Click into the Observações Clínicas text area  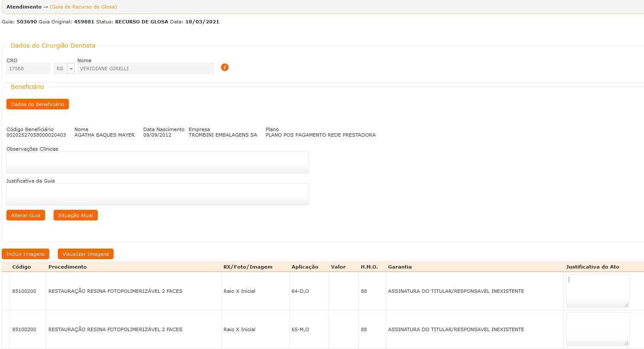point(157,163)
